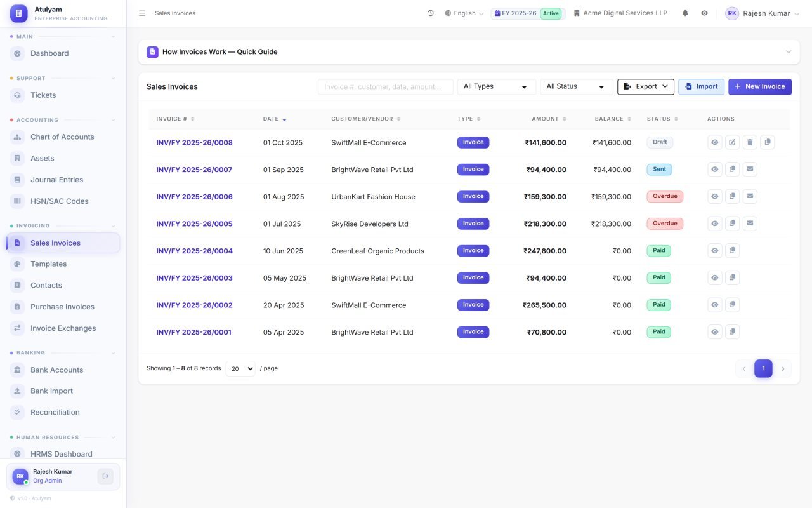View invoice 0003 details via eye icon
812x508 pixels.
click(715, 277)
